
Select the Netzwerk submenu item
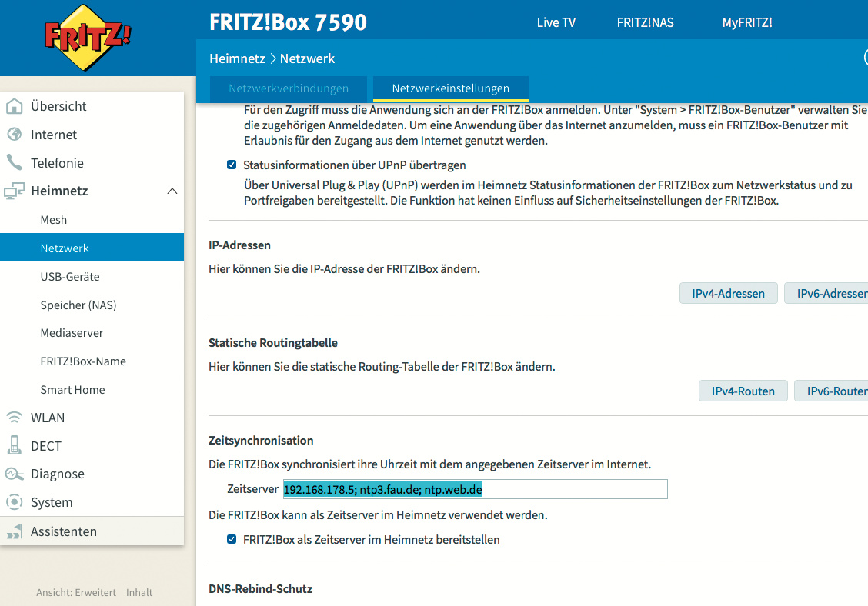(x=92, y=248)
